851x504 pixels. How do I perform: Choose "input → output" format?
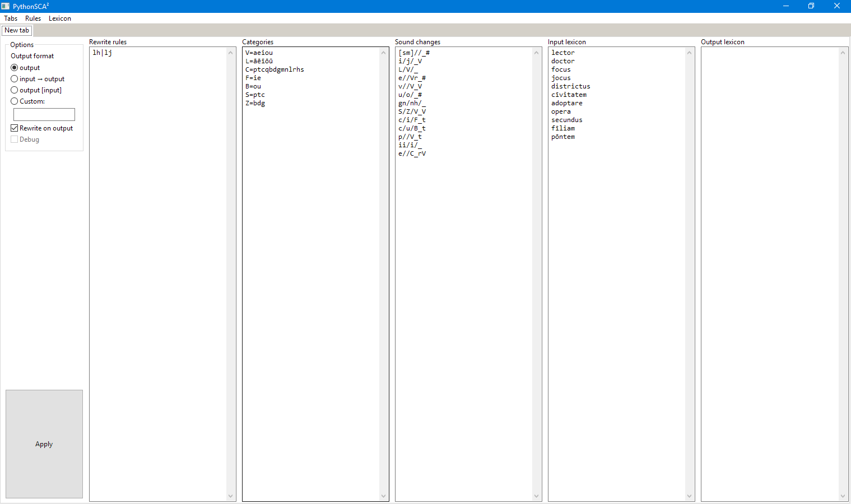13,78
